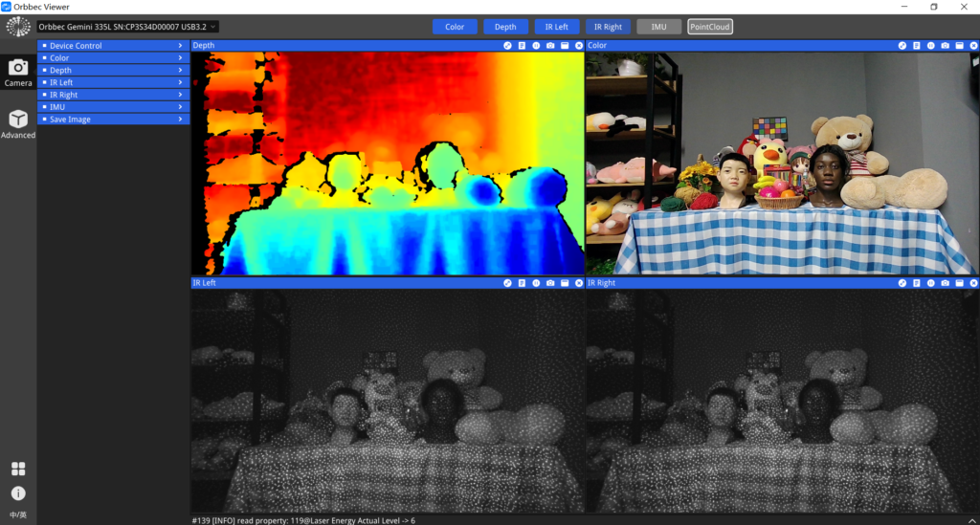Maximize the Color panel window icon
The image size is (980, 525).
(x=959, y=46)
